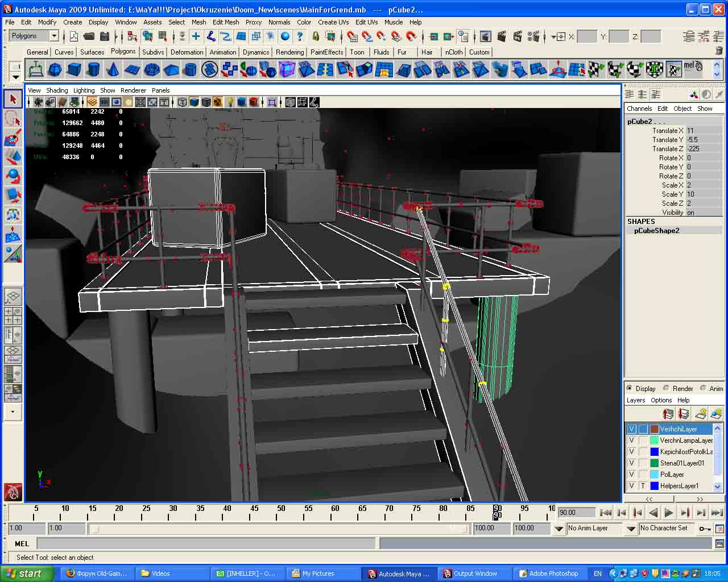Click the VeshchiLayer color swatch
Viewport: 728px width, 582px height.
click(x=654, y=429)
